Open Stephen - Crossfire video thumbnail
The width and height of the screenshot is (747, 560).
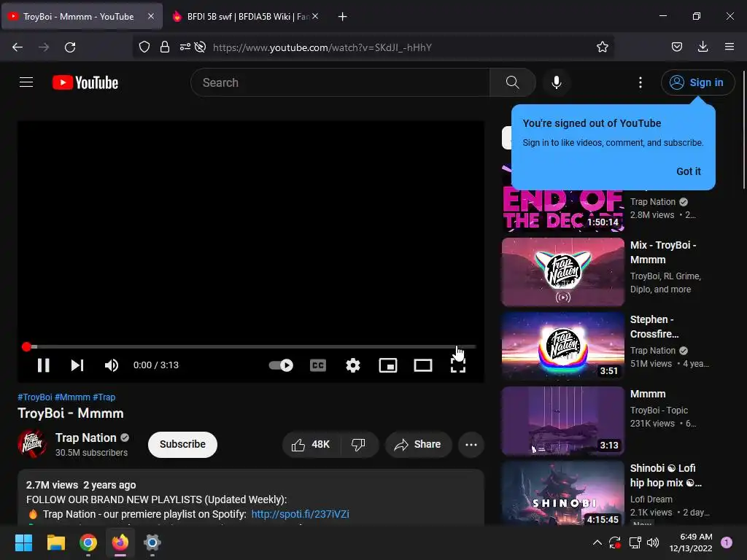coord(562,346)
